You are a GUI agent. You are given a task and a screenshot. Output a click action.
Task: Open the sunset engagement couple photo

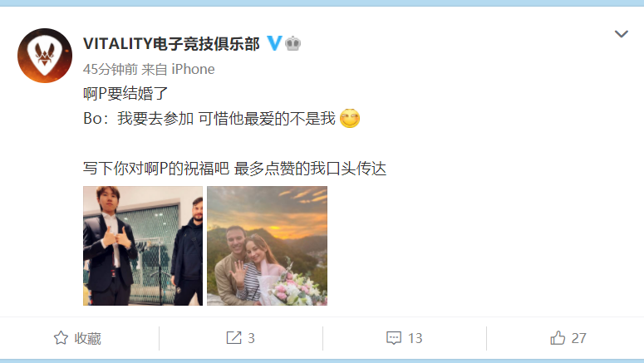click(x=267, y=246)
